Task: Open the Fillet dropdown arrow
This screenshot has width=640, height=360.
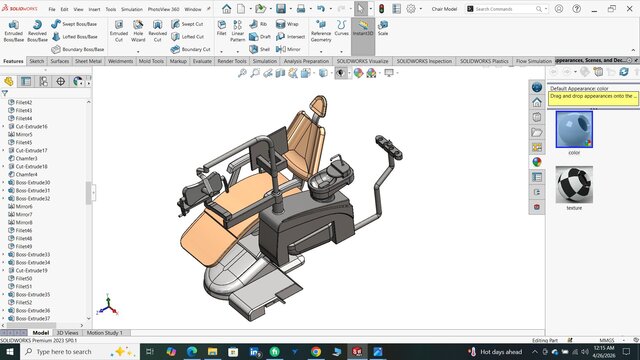Action: (222, 52)
